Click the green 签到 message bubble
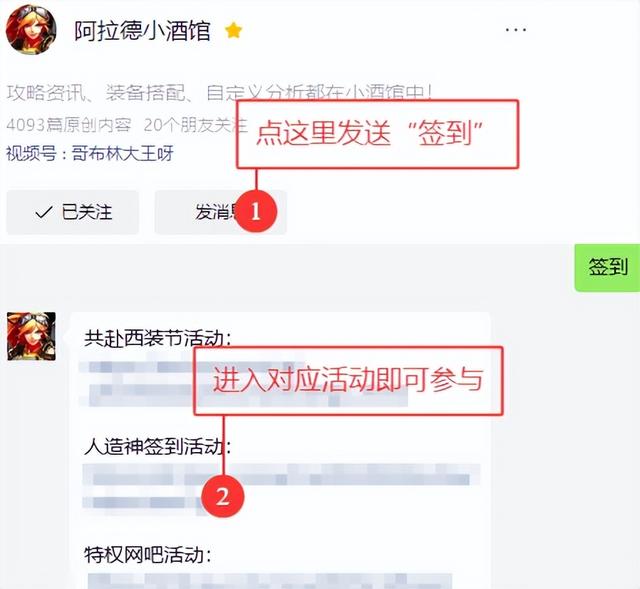Viewport: 640px width, 589px height. click(x=607, y=267)
